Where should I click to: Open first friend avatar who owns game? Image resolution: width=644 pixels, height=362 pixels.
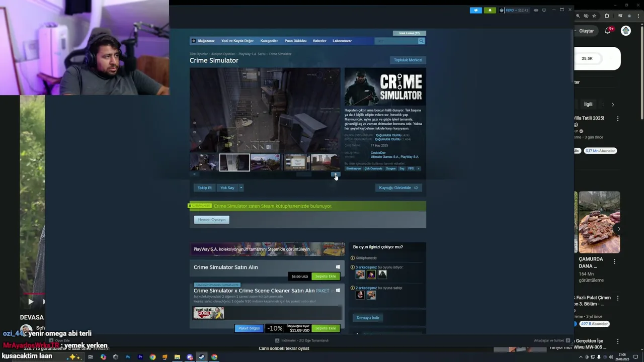pos(360,295)
